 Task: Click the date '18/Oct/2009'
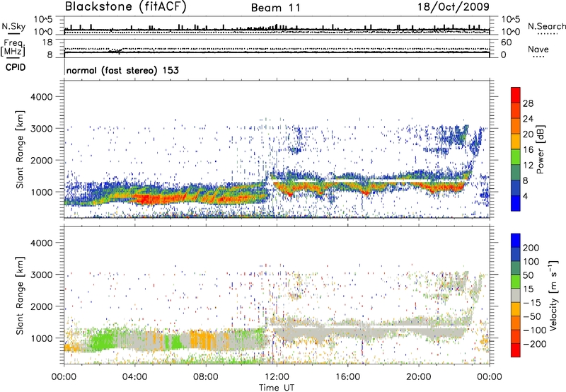454,7
